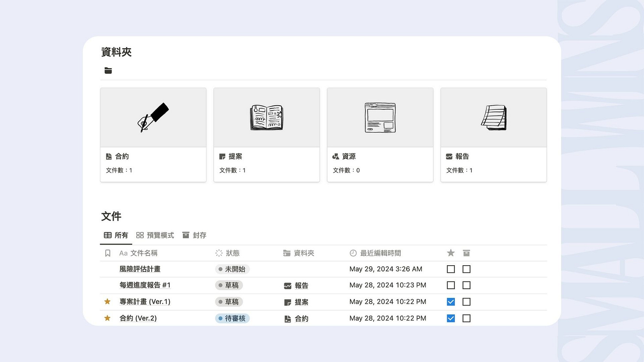
Task: Open the 專案計畫 (Ver.1) document
Action: point(145,302)
